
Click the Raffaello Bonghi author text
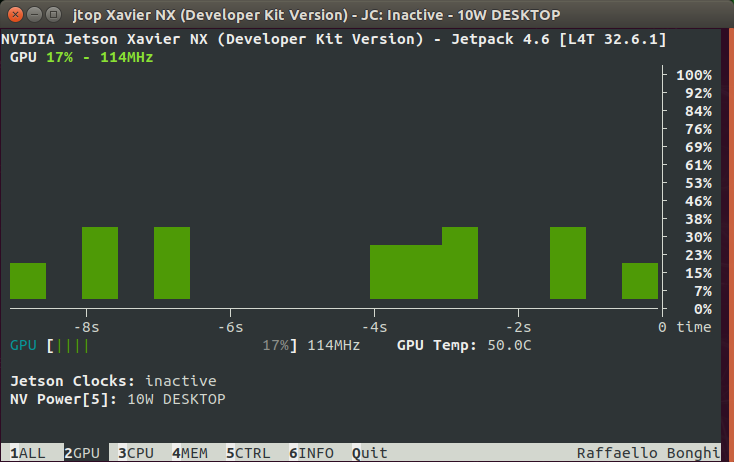(648, 453)
